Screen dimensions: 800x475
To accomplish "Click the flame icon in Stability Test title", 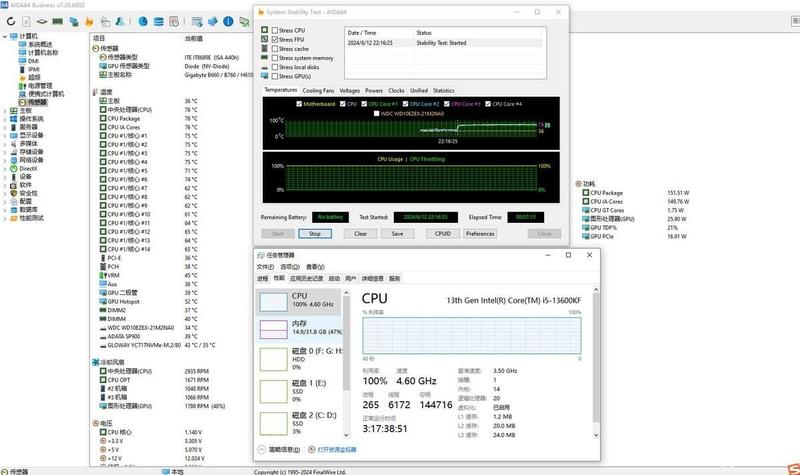I will coord(261,12).
